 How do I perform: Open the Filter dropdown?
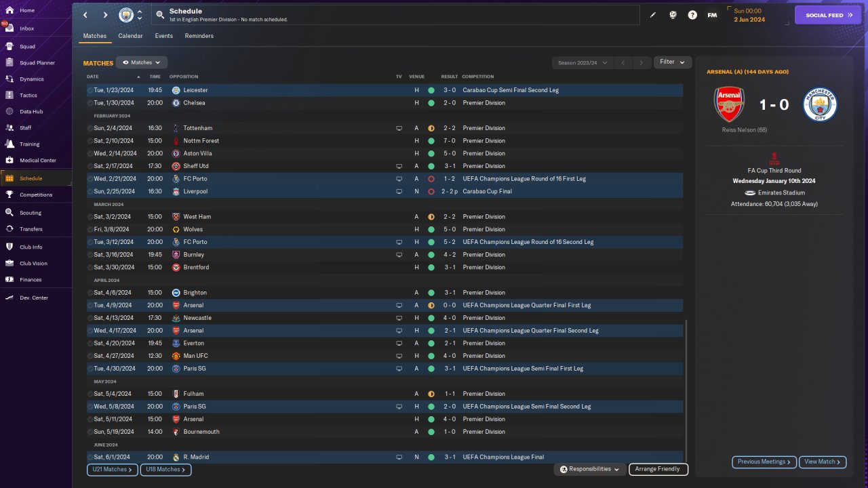(673, 62)
